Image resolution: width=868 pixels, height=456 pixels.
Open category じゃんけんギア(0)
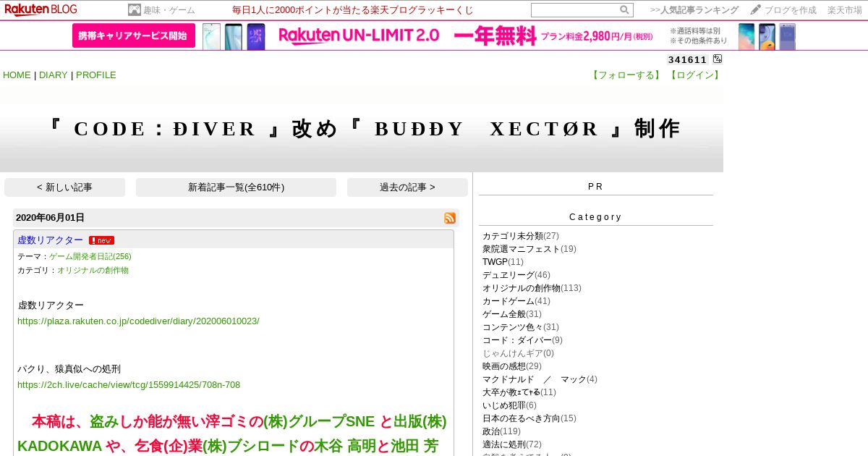point(518,353)
